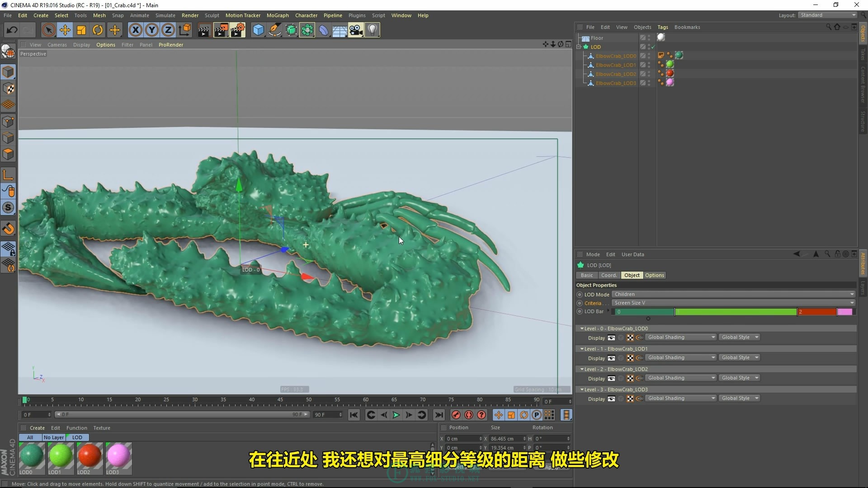Add a Light object icon

(372, 30)
